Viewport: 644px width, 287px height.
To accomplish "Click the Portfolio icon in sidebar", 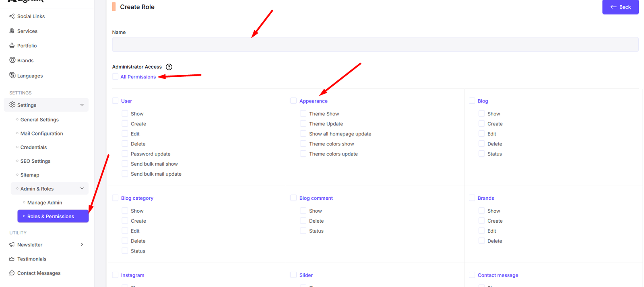I will click(12, 45).
